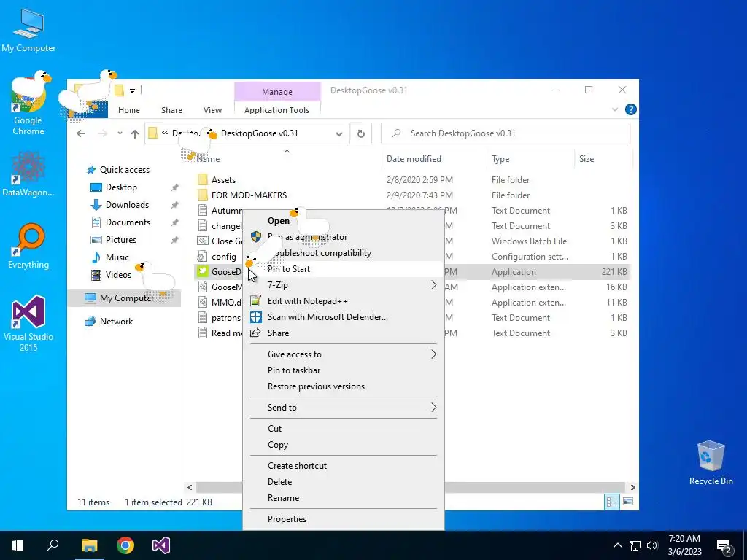Click the volume speaker tray icon

pyautogui.click(x=652, y=545)
